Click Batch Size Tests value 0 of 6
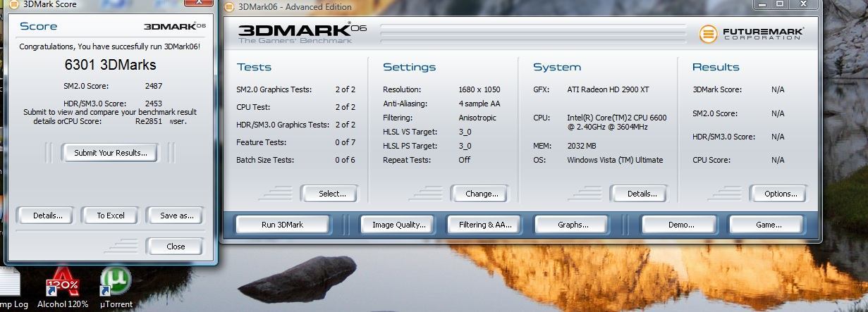The height and width of the screenshot is (312, 868). click(x=345, y=160)
